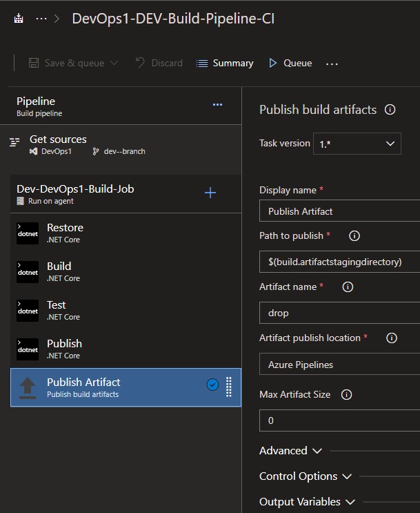Select the Restore .NET Core task
The width and height of the screenshot is (420, 513).
[x=126, y=233]
